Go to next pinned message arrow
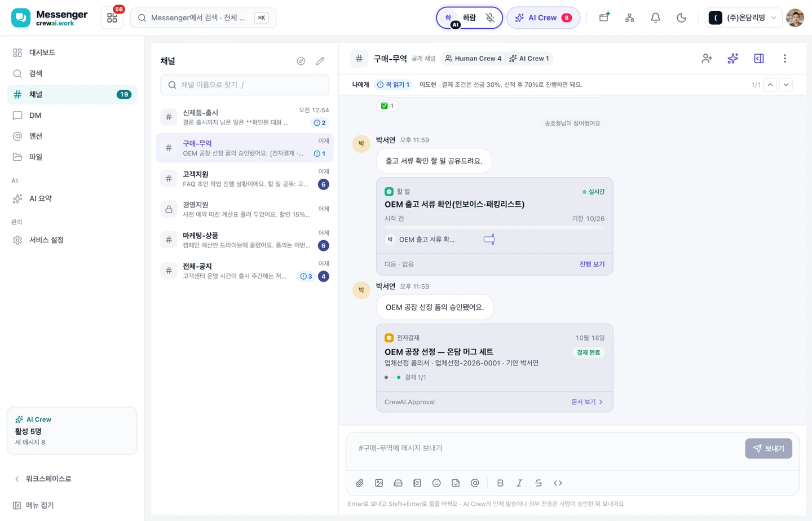The image size is (812, 521). pos(786,85)
